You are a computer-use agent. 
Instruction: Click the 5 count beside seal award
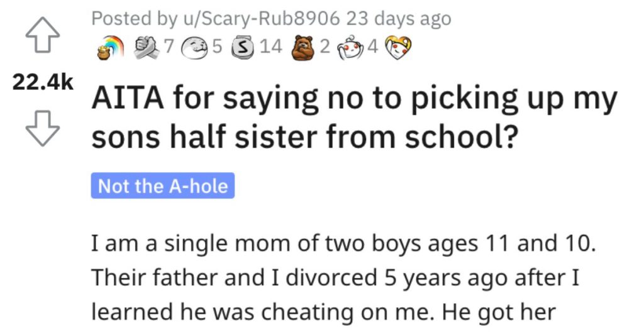tap(217, 46)
